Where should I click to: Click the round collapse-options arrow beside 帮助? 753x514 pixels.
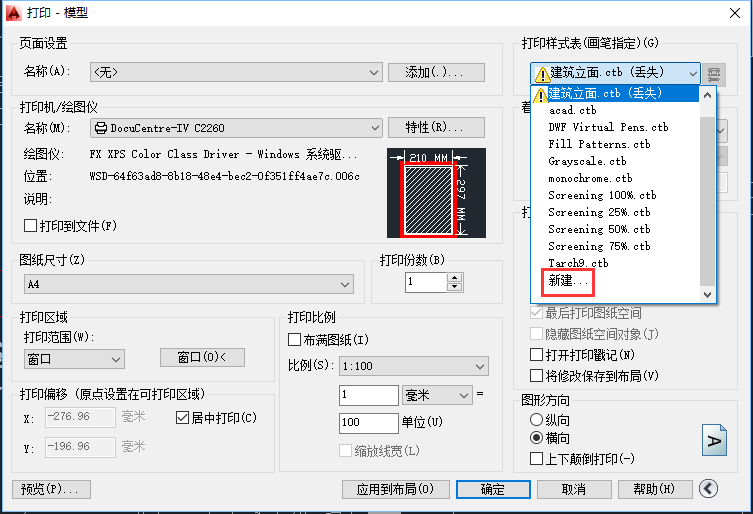pos(709,489)
